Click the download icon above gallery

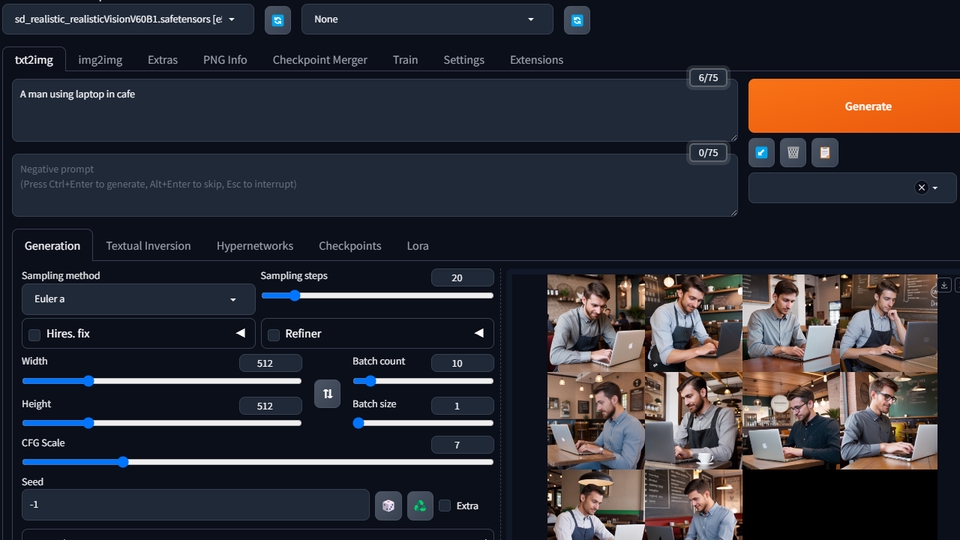944,285
